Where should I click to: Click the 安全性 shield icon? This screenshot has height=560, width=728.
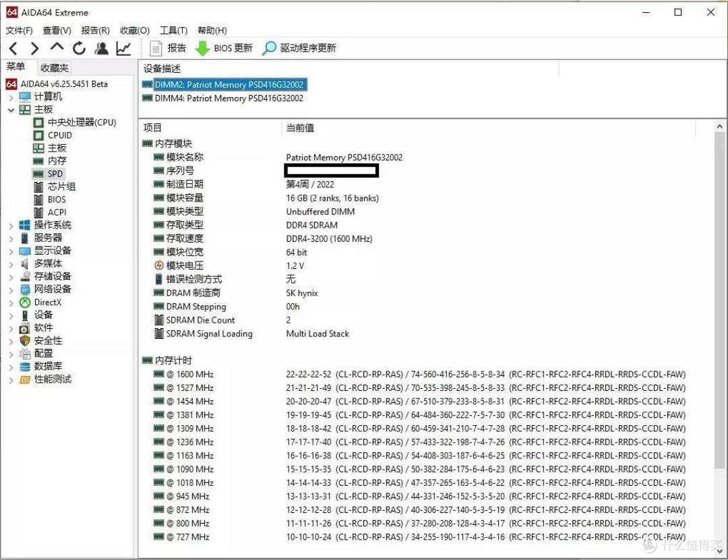(x=25, y=341)
